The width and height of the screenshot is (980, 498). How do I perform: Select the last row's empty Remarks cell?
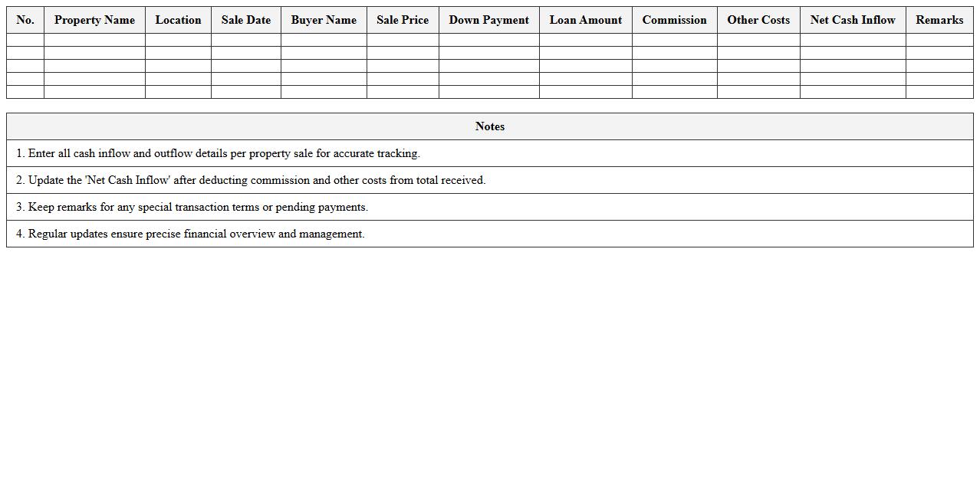coord(939,92)
